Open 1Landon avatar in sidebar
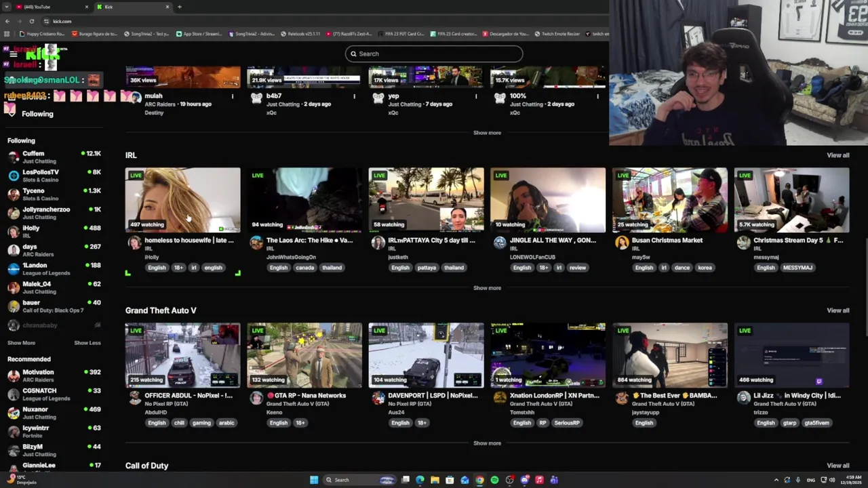Image resolution: width=868 pixels, height=488 pixels. pos(14,269)
